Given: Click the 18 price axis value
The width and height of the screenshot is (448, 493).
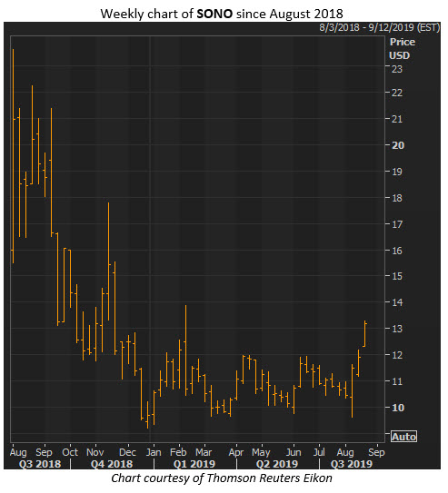Looking at the screenshot, I should tap(397, 198).
